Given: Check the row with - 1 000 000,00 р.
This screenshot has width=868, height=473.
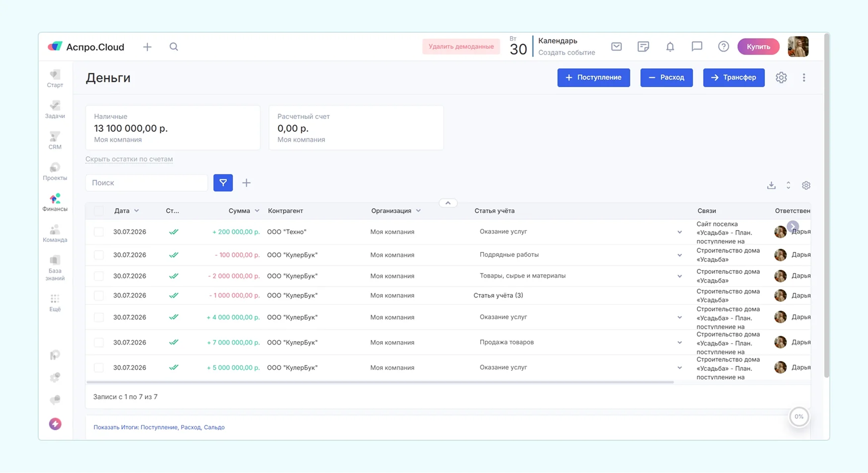Looking at the screenshot, I should [x=99, y=296].
